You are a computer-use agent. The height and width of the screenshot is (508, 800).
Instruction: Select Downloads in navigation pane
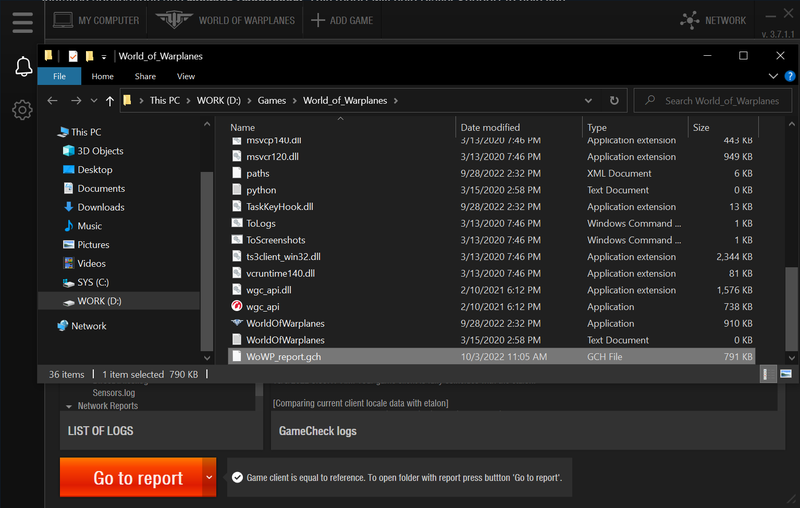[94, 207]
